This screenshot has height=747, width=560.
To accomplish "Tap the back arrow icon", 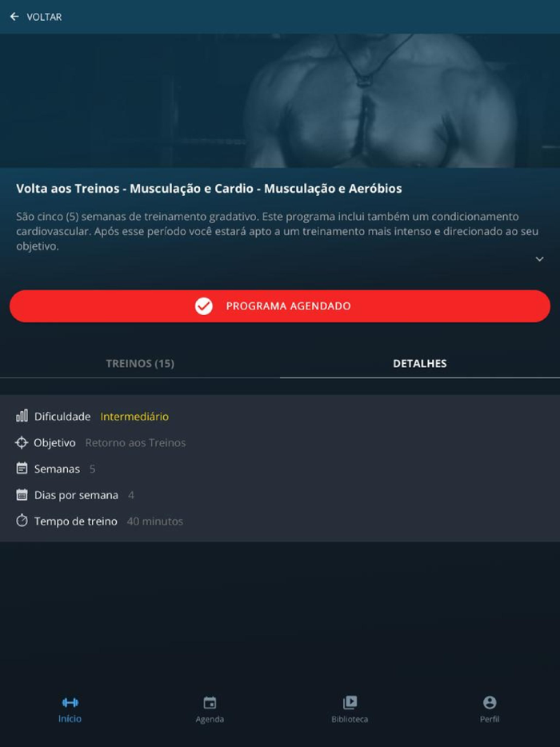I will pyautogui.click(x=14, y=17).
